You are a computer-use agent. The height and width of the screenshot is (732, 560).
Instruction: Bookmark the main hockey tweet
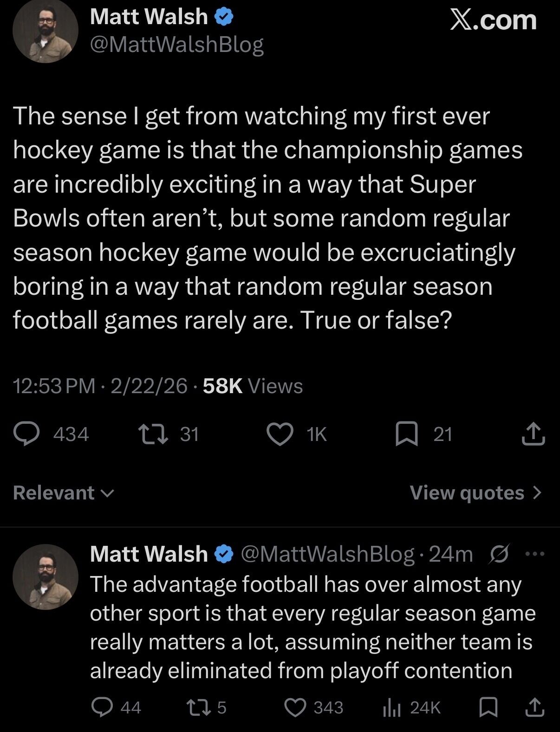[406, 434]
